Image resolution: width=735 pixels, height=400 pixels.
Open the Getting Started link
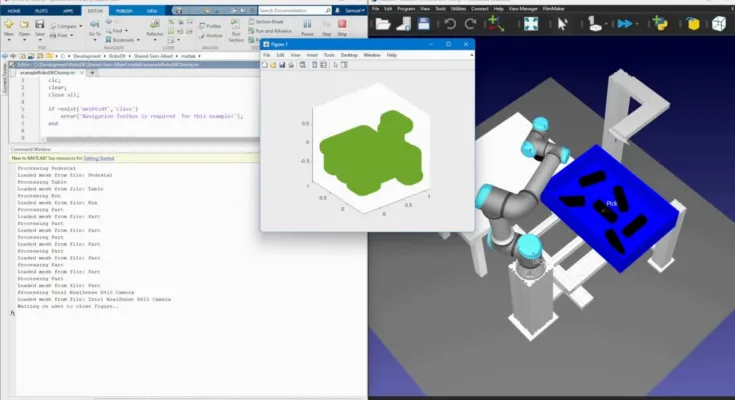pyautogui.click(x=98, y=158)
